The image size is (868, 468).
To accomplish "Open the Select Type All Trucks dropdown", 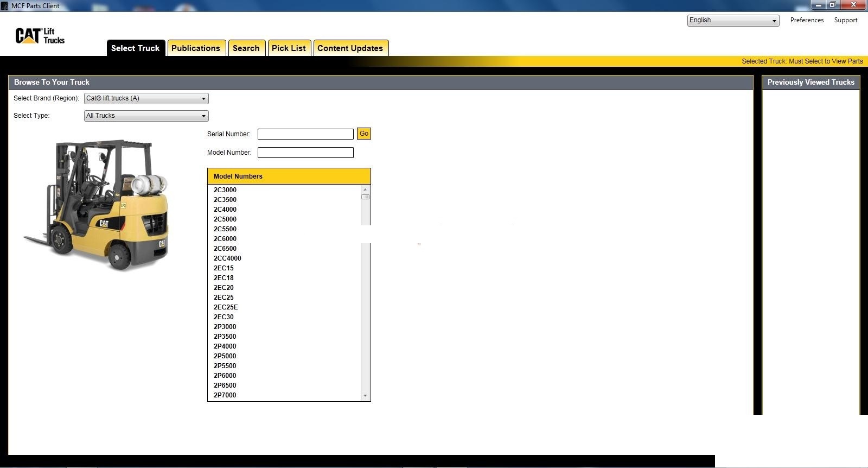I will tap(146, 116).
